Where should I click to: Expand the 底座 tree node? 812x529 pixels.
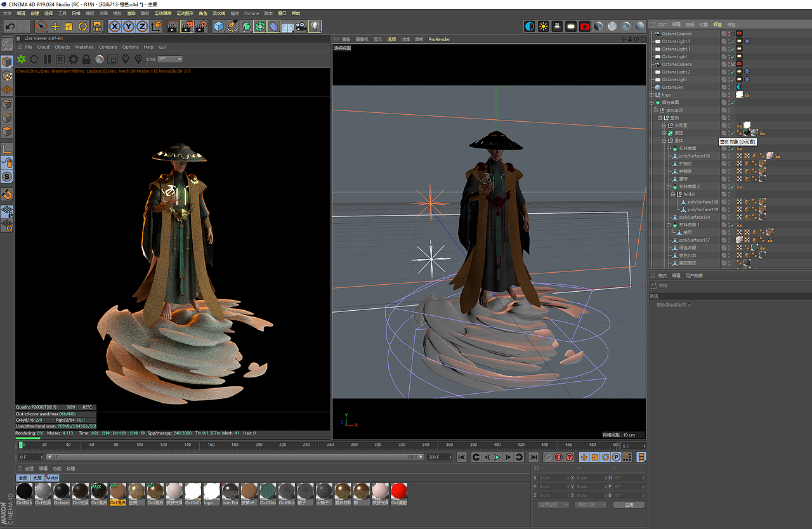pos(664,133)
